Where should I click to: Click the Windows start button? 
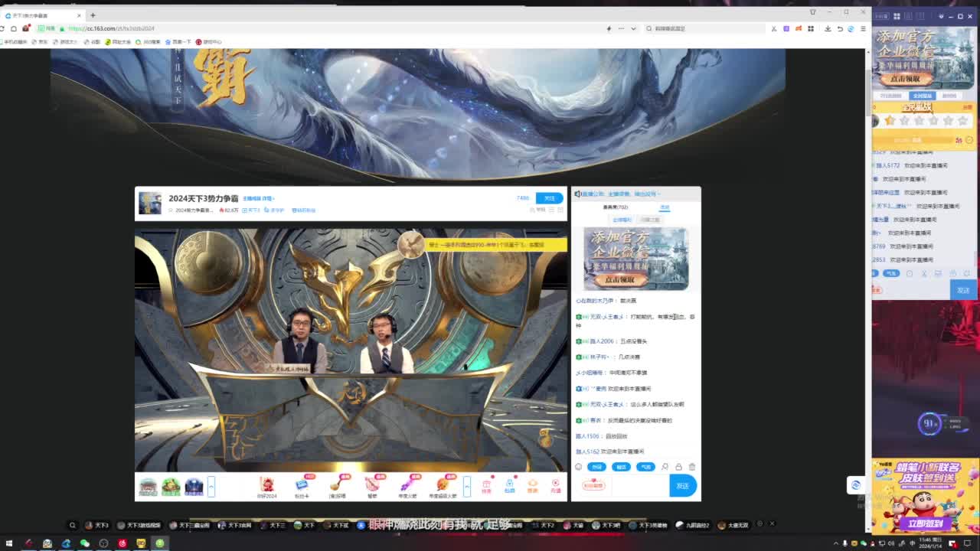point(8,543)
